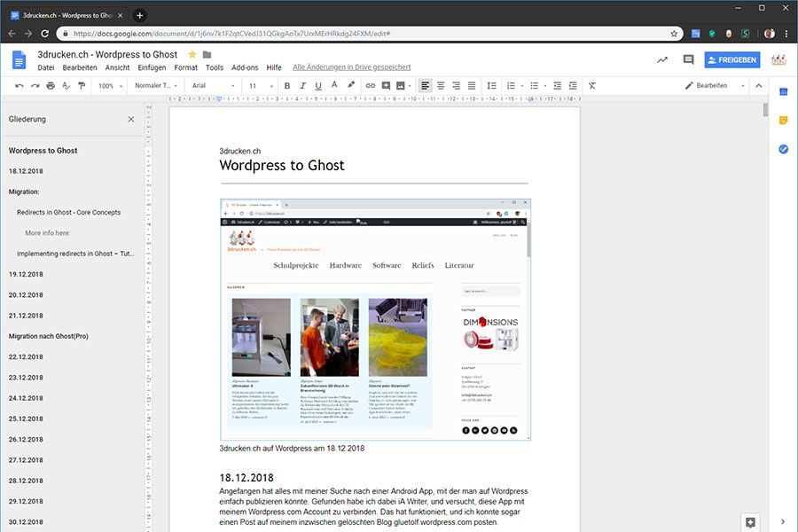The width and height of the screenshot is (798, 532).
Task: Star the document with the star icon
Action: [x=192, y=54]
